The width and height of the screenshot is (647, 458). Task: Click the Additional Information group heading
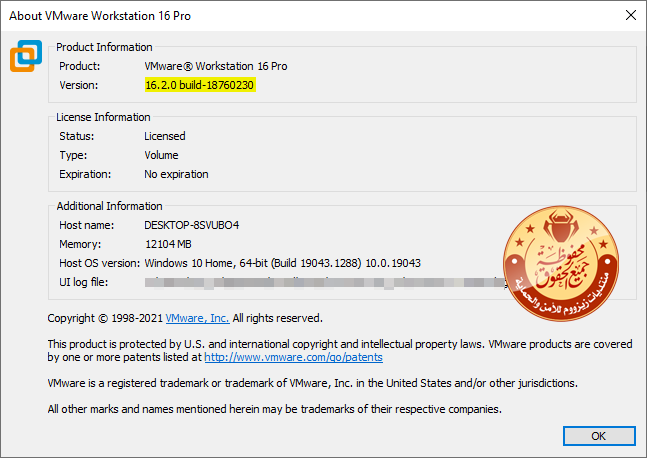(x=109, y=206)
